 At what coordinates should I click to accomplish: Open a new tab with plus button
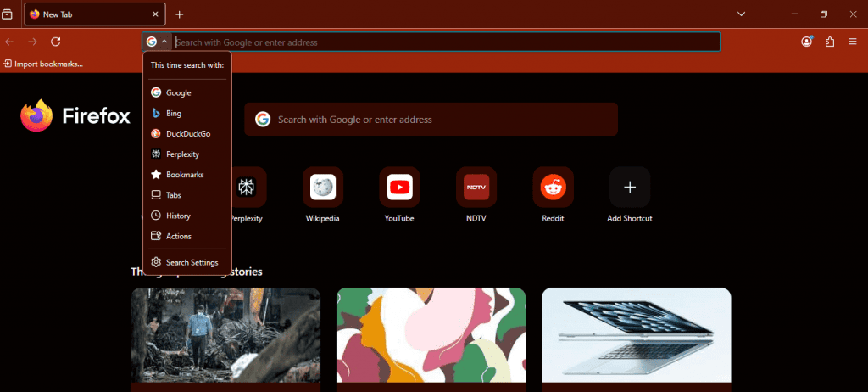180,14
